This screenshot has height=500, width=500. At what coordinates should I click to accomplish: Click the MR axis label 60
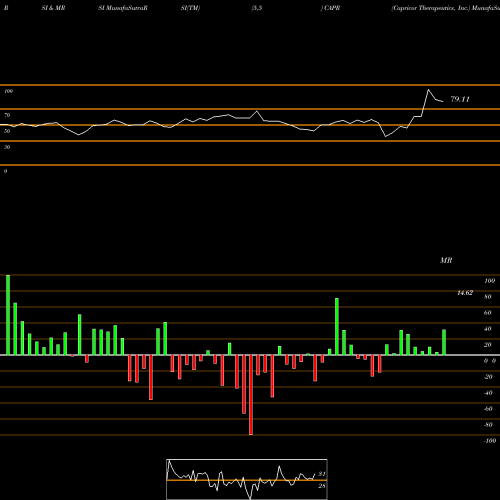pos(487,313)
